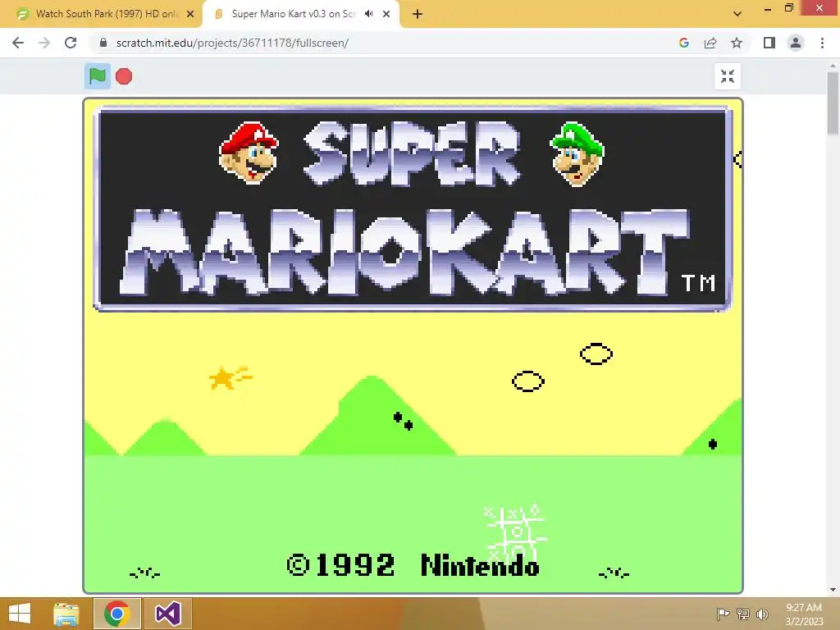Screen dimensions: 840x630
Task: View site information lock icon
Action: click(x=103, y=43)
